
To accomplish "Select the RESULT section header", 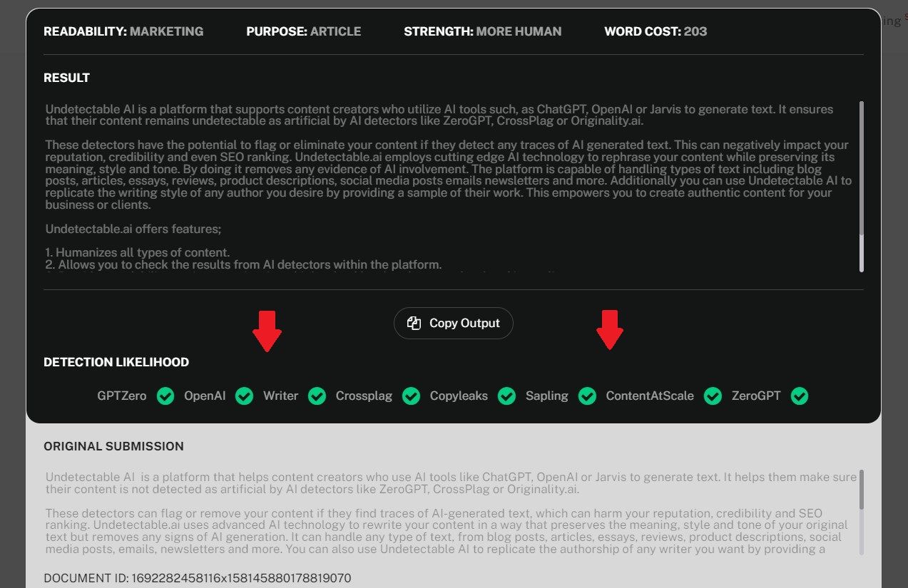I will [x=66, y=78].
